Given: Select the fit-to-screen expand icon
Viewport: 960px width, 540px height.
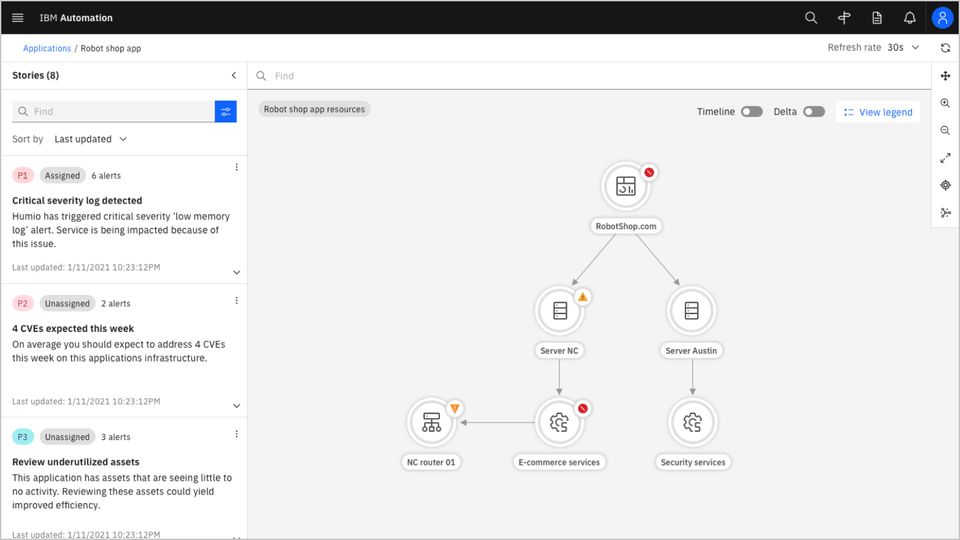Looking at the screenshot, I should point(945,158).
